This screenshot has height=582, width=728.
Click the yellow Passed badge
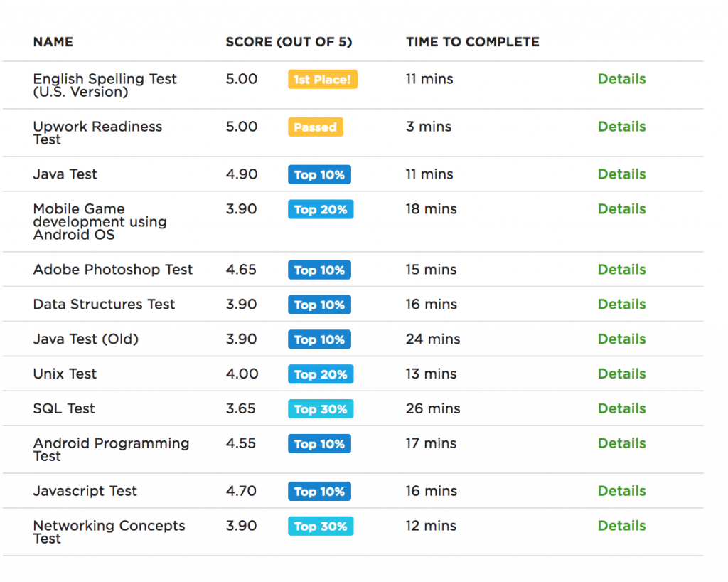click(x=315, y=127)
